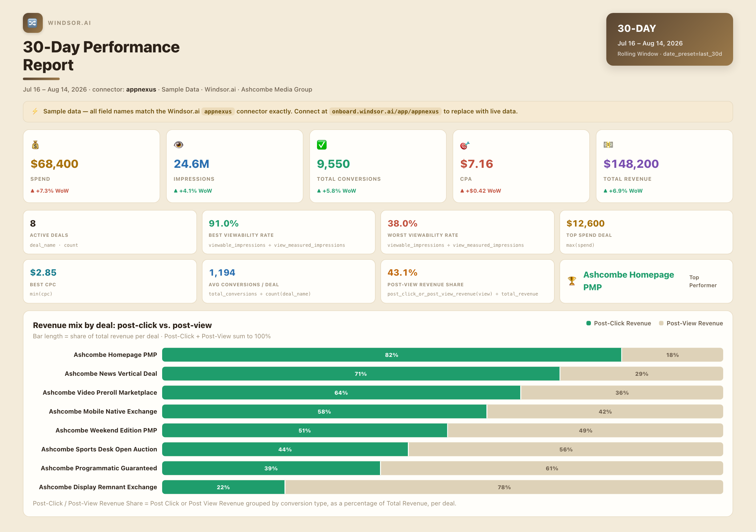
Task: Click the 1,194 Avg Conversions per Deal value
Action: point(222,273)
